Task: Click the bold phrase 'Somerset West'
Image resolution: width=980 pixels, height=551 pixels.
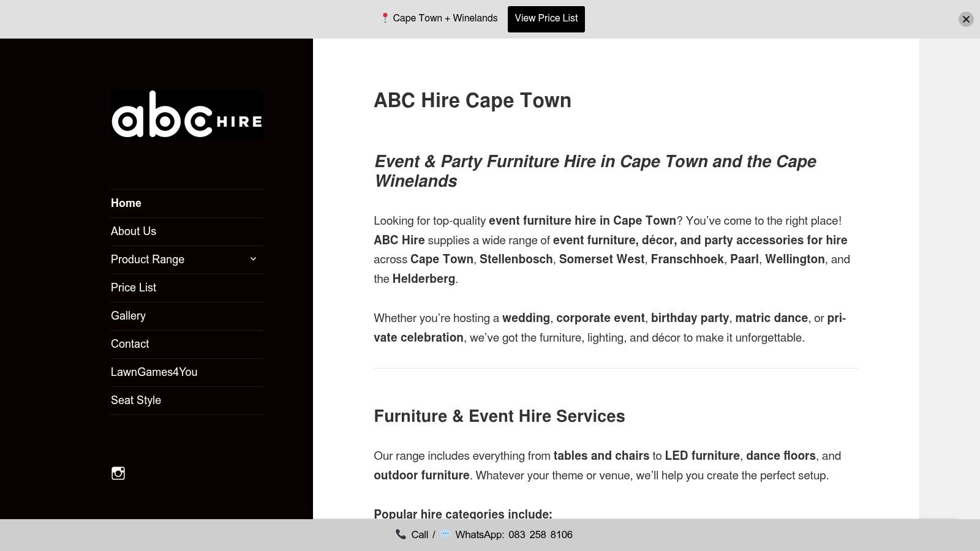Action: click(x=601, y=260)
